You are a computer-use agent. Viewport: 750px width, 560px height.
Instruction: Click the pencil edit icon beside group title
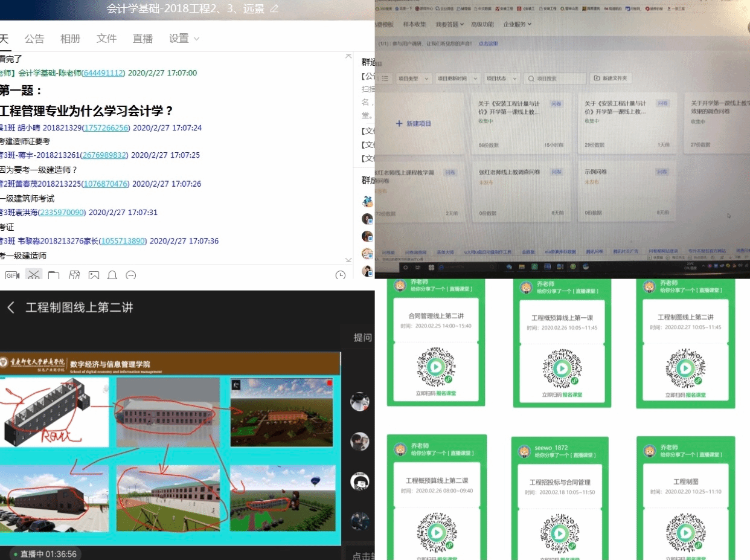pos(275,8)
